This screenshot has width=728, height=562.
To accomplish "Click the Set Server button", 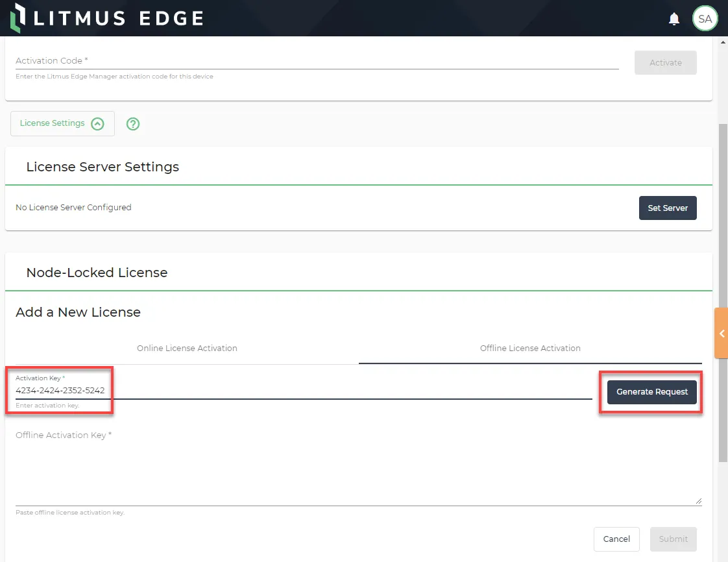I will (668, 208).
